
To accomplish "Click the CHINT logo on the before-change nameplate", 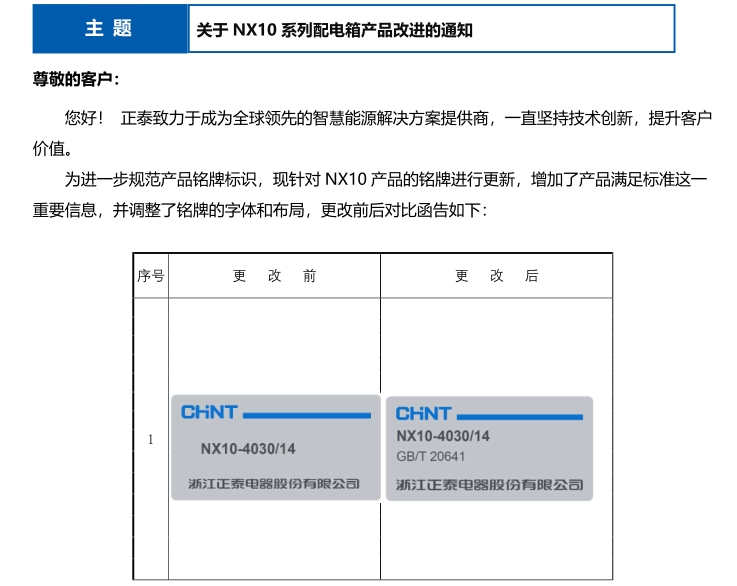I will (x=209, y=412).
